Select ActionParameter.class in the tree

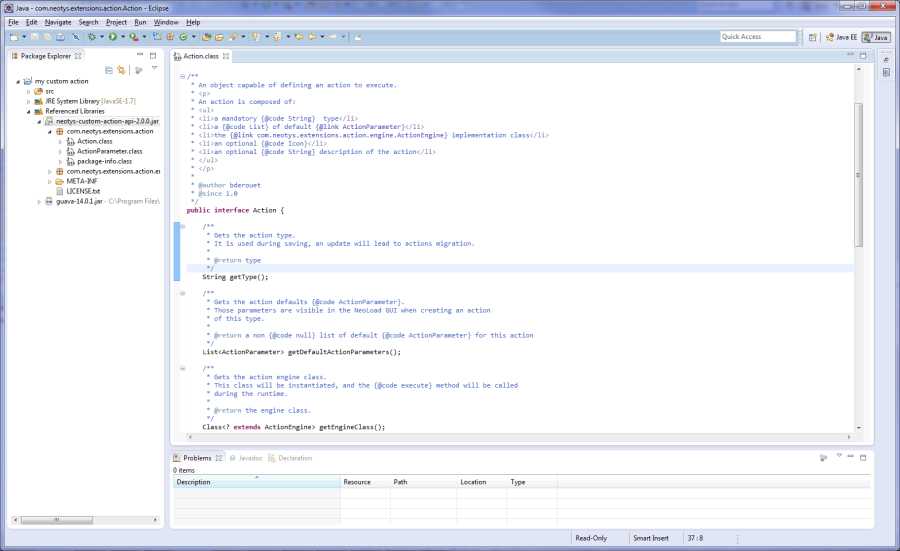[110, 151]
